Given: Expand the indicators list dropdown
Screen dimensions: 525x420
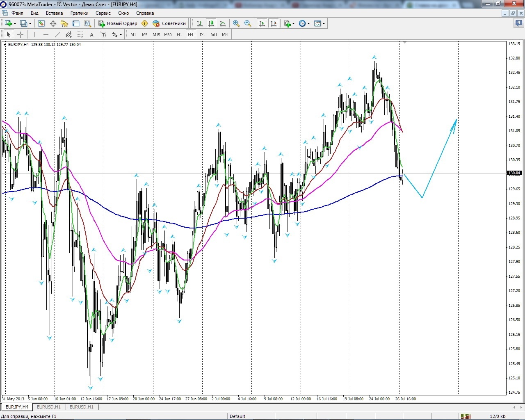Looking at the screenshot, I should (294, 24).
